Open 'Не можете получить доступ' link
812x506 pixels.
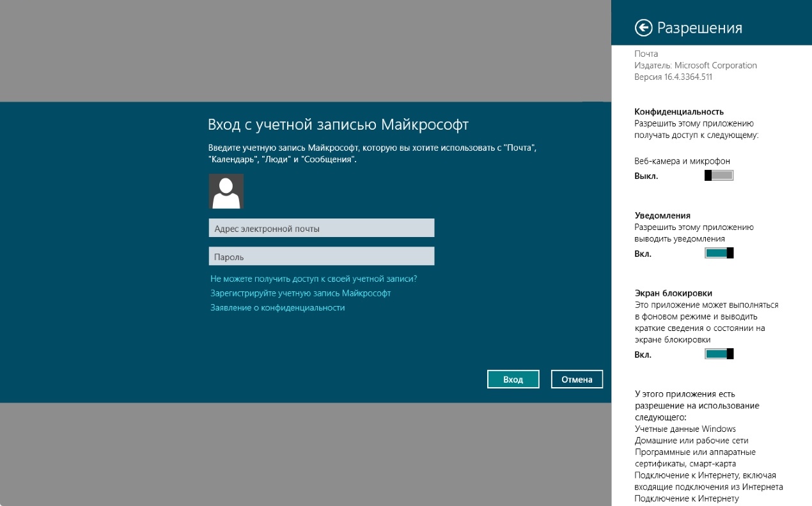pos(313,279)
